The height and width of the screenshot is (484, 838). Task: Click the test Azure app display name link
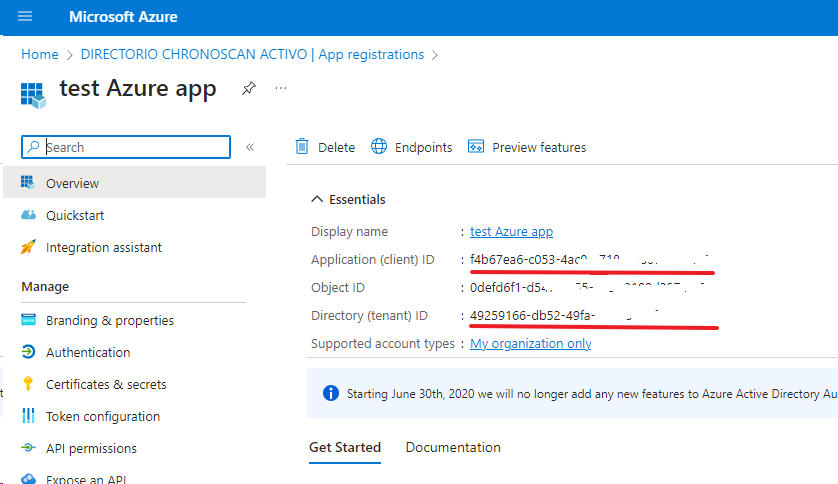point(511,231)
